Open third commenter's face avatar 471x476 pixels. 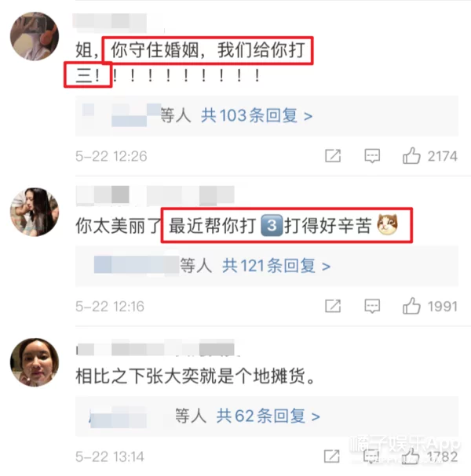(x=35, y=362)
